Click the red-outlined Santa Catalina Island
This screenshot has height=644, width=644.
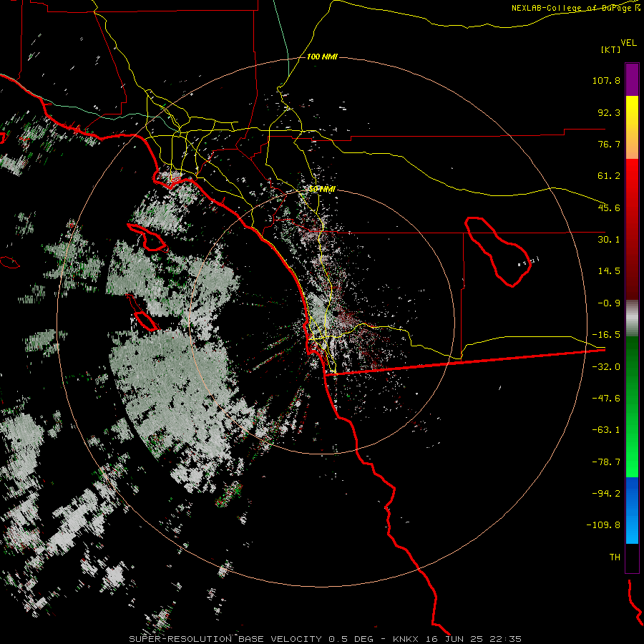[148, 238]
